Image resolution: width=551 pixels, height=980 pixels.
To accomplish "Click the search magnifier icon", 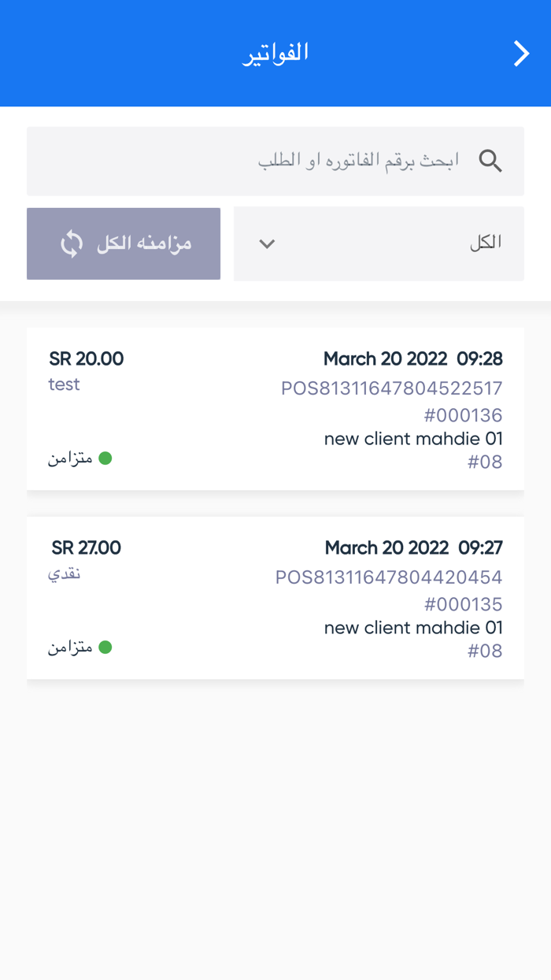I will (490, 161).
